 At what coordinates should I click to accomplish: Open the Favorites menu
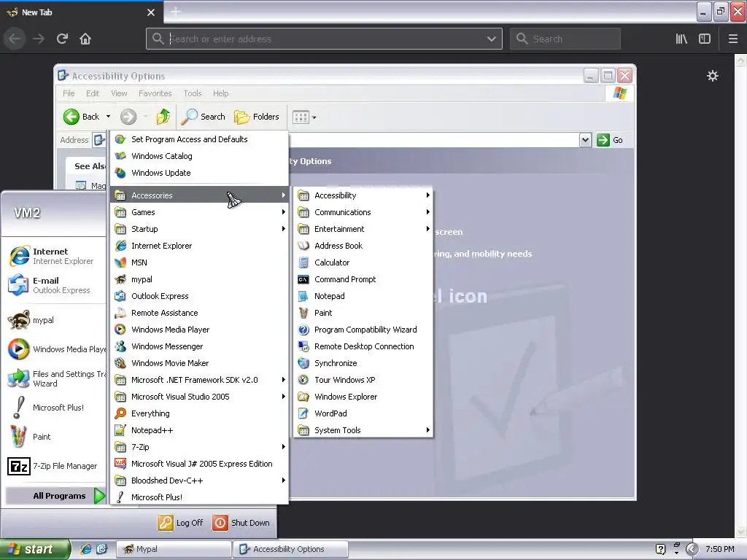pos(155,93)
